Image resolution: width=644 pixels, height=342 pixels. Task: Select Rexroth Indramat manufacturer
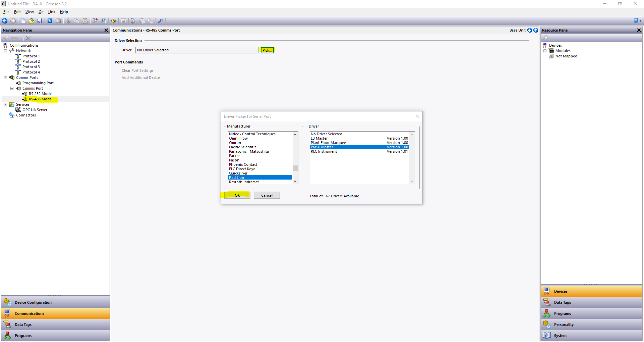[260, 182]
